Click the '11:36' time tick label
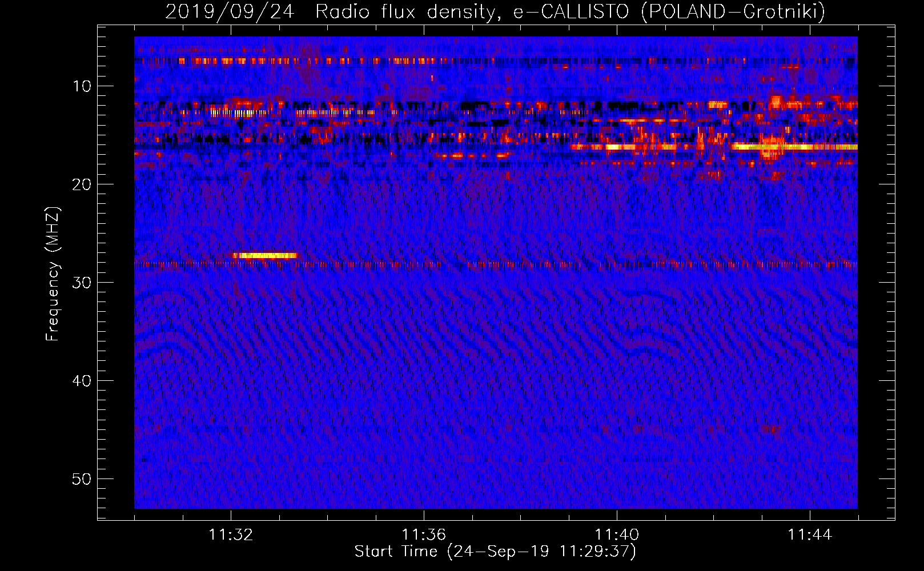This screenshot has width=924, height=571. 424,535
